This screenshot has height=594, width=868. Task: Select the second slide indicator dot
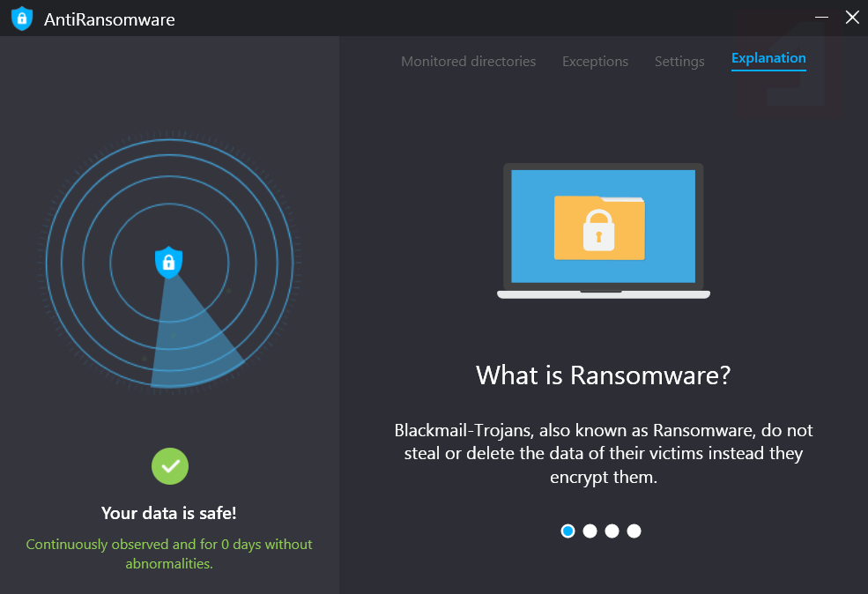coord(590,531)
